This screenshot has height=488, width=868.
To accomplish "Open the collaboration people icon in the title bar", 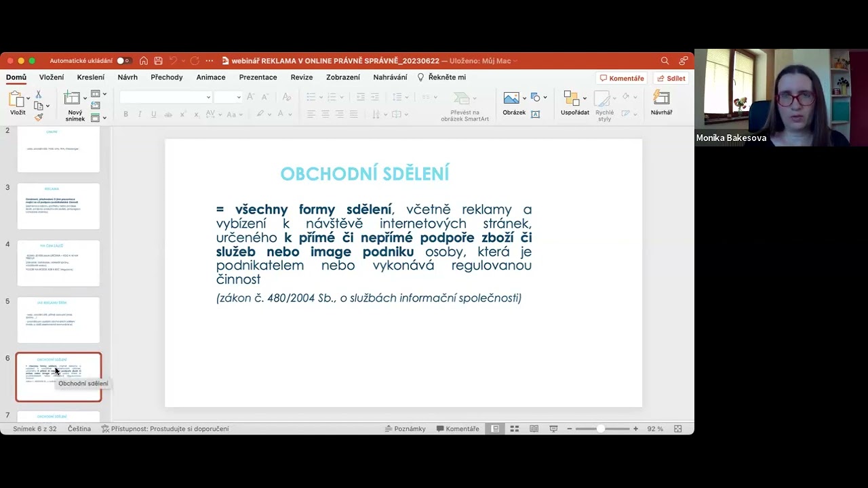I will (683, 61).
